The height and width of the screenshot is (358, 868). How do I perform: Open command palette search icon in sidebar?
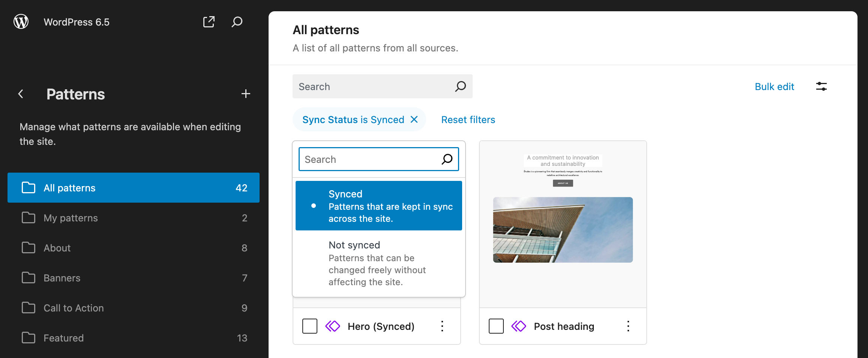click(237, 22)
